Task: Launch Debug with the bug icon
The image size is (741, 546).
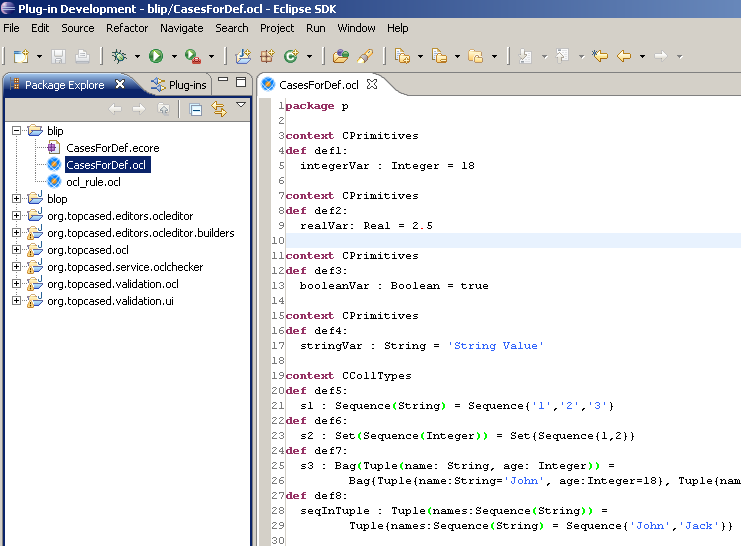Action: [119, 56]
